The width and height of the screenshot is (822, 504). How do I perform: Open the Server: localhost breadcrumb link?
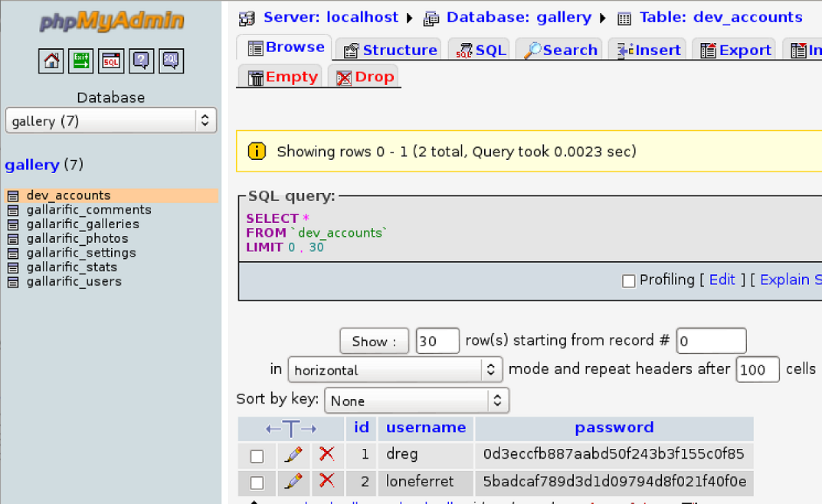click(x=331, y=18)
